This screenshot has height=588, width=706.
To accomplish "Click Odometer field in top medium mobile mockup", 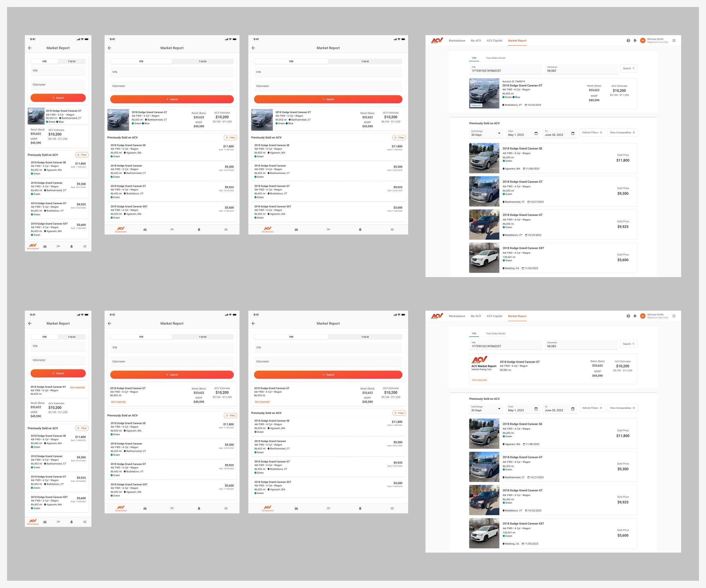I will 172,86.
